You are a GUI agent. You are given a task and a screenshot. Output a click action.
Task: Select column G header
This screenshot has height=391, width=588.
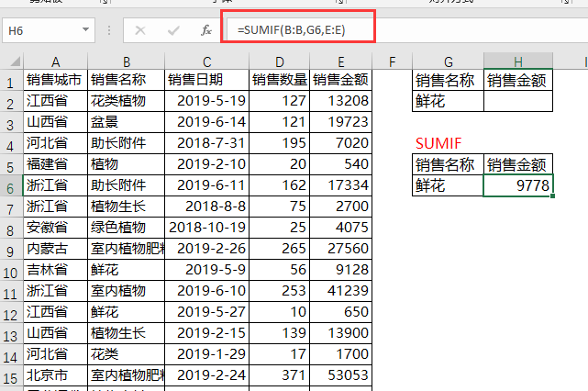[x=448, y=62]
